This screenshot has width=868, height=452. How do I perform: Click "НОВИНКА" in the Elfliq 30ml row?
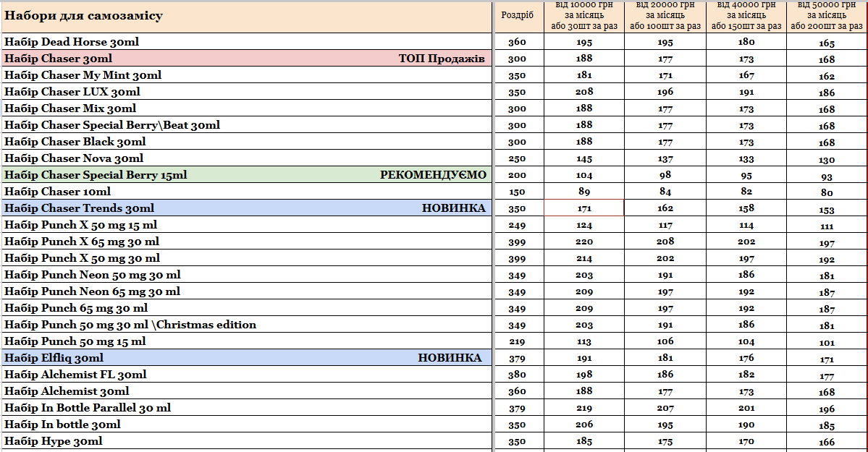click(x=450, y=358)
